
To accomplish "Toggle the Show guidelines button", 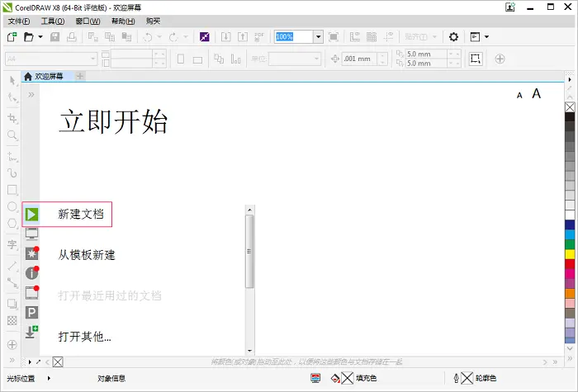I will click(388, 36).
